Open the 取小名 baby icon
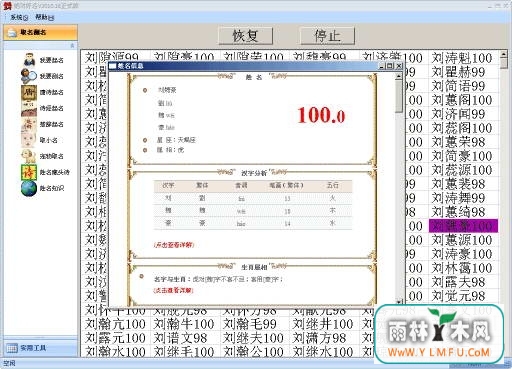This screenshot has width=512, height=369. [x=29, y=140]
